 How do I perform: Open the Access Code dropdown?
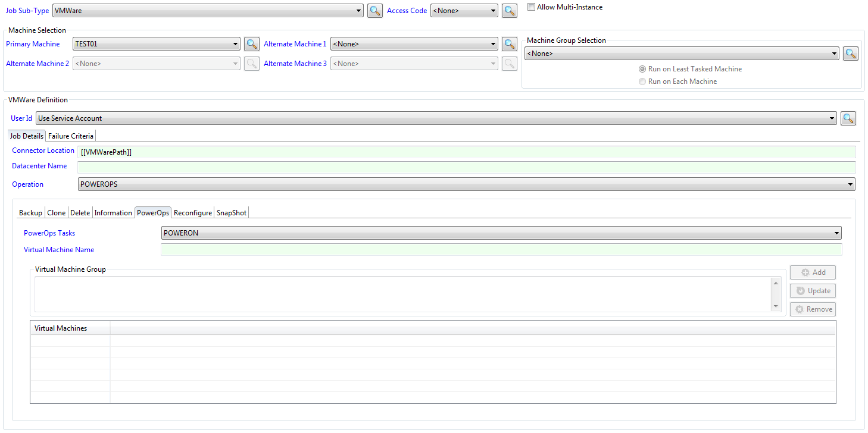[464, 11]
